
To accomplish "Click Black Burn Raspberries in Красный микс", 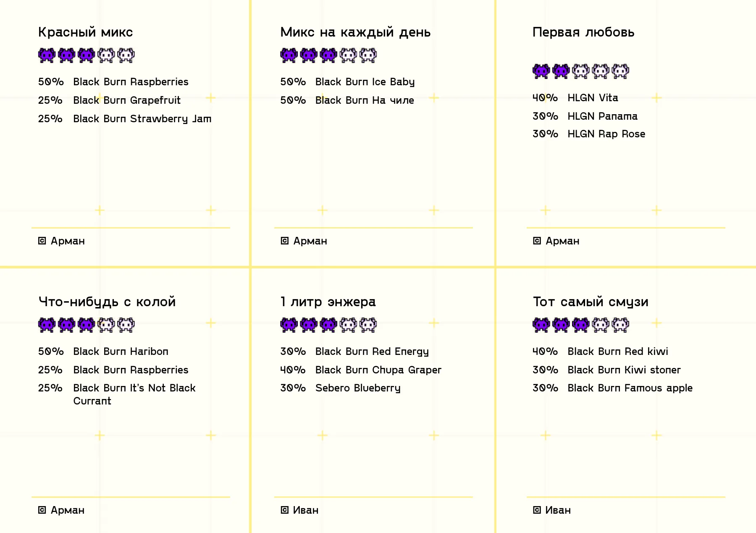I will [x=131, y=81].
